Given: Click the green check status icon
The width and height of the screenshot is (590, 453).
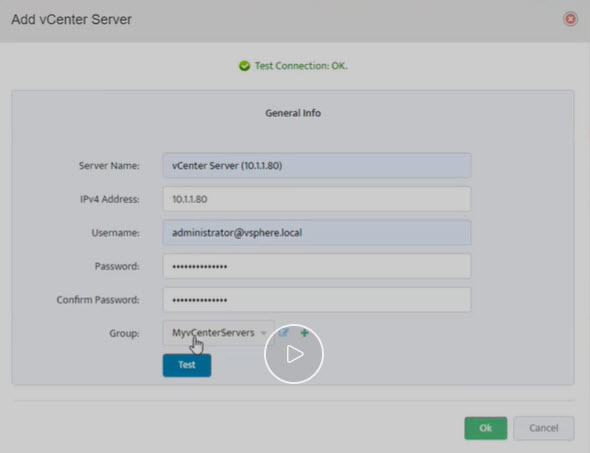Looking at the screenshot, I should pos(244,66).
